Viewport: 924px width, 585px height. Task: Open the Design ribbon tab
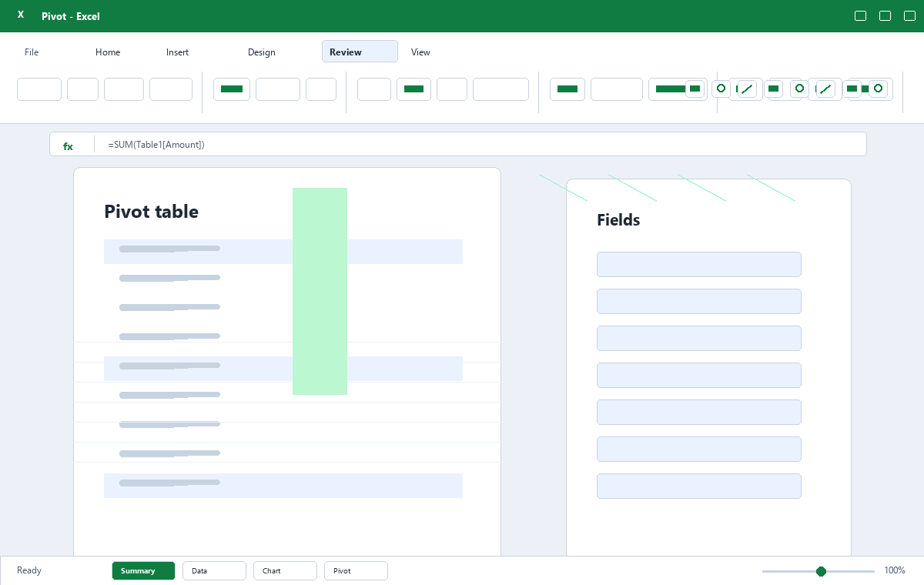coord(262,52)
